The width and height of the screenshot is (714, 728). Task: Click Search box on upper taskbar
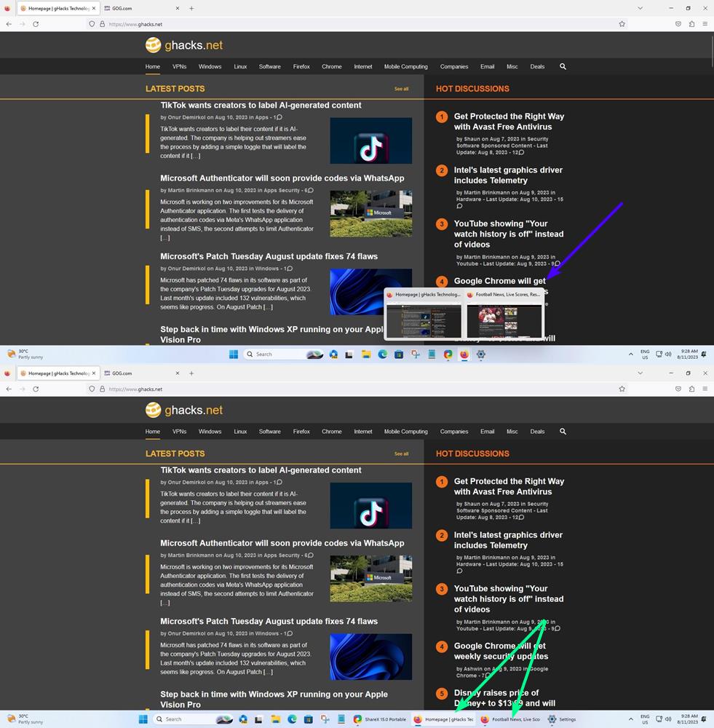coord(284,355)
